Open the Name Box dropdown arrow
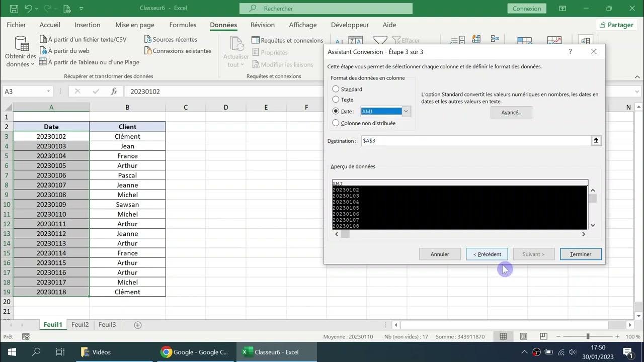 48,92
